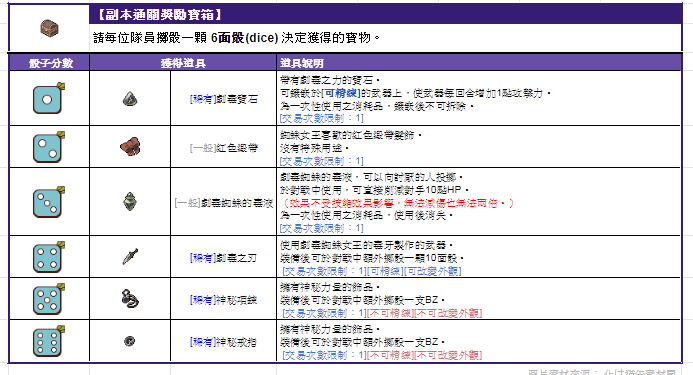This screenshot has height=375, width=693.
Task: Click the [稀有]劇毒之刃 item name cell
Action: (224, 257)
